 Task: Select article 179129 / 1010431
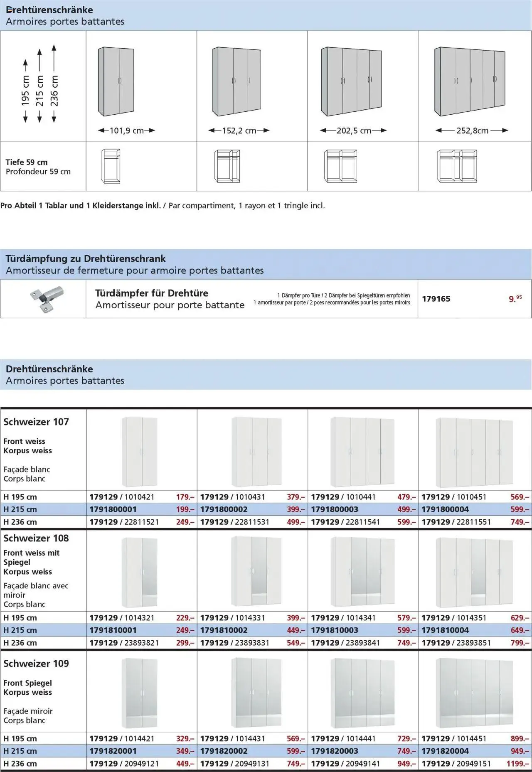[x=233, y=497]
